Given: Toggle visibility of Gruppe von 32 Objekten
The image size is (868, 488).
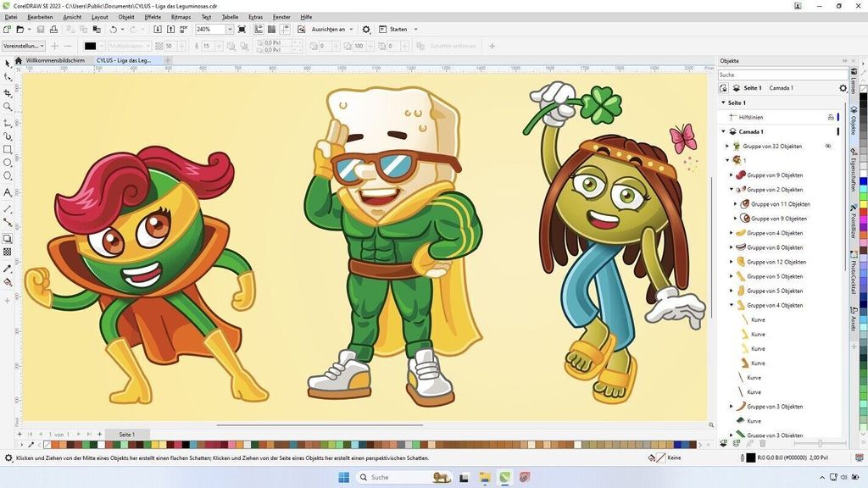Looking at the screenshot, I should pyautogui.click(x=828, y=147).
